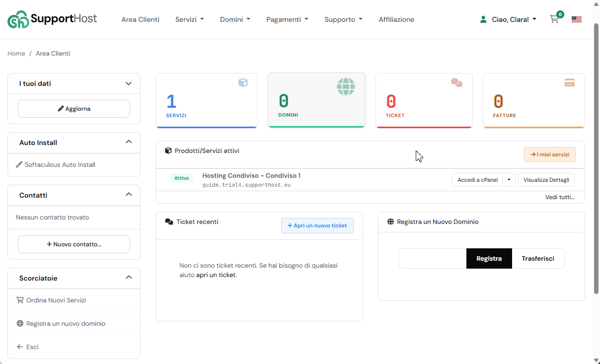The width and height of the screenshot is (600, 364).
Task: Collapse the Contatti panel
Action: [129, 195]
